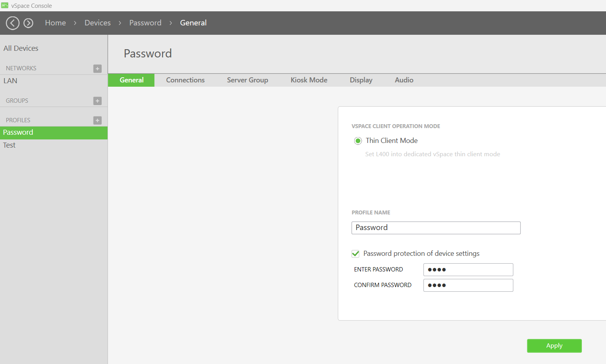The width and height of the screenshot is (606, 364).
Task: Switch to the General tab
Action: point(131,80)
